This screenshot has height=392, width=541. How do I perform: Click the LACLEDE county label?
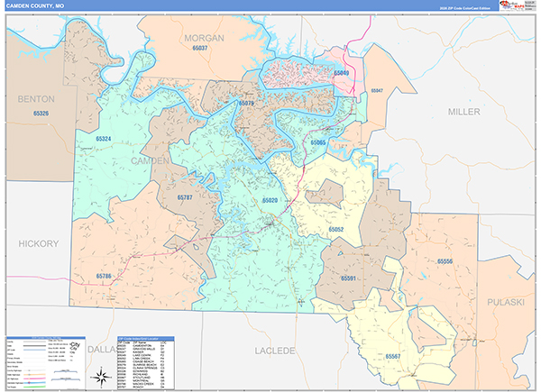coord(275,351)
